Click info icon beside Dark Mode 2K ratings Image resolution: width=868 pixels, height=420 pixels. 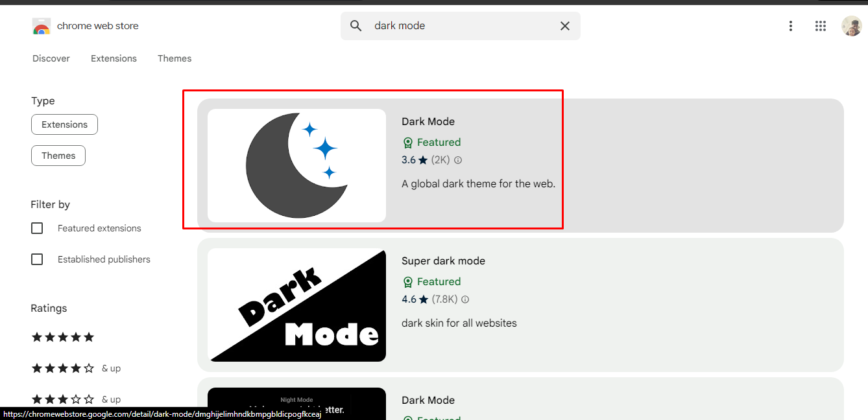point(458,160)
